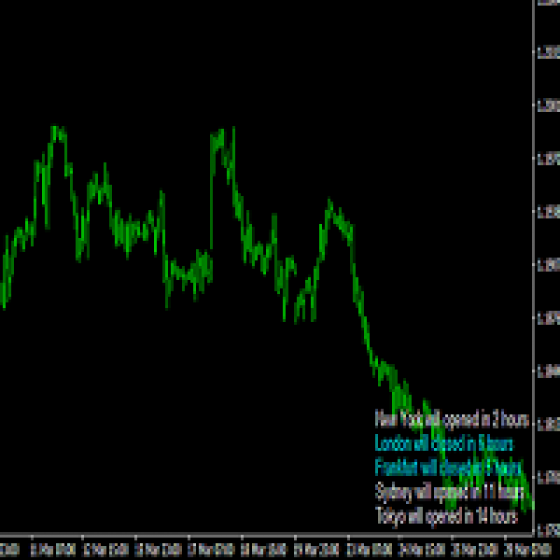The image size is (560, 560).
Task: Click the New York session countdown label
Action: 451,419
